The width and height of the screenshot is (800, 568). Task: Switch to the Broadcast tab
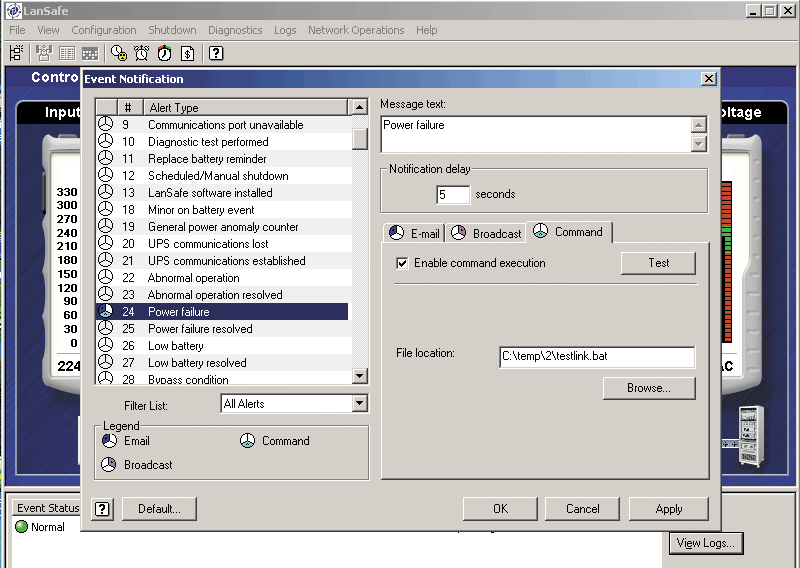tap(486, 233)
